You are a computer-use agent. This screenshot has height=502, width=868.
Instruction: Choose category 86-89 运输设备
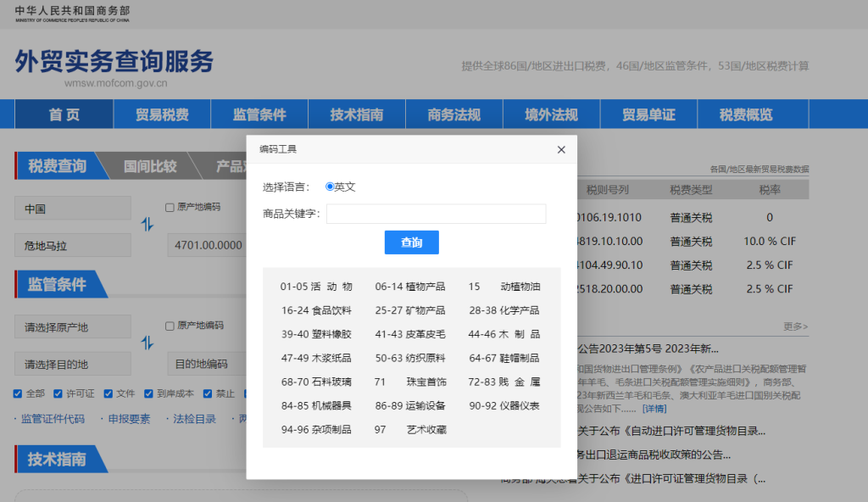[409, 405]
